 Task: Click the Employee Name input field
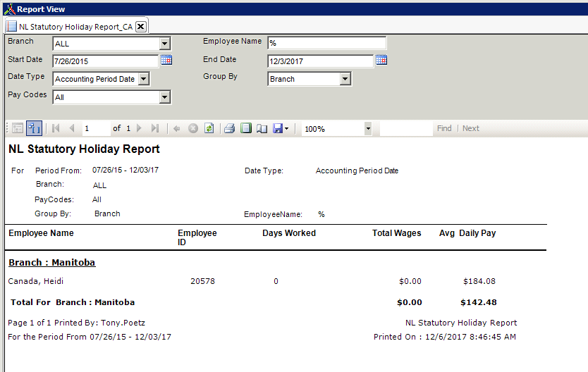tap(326, 43)
